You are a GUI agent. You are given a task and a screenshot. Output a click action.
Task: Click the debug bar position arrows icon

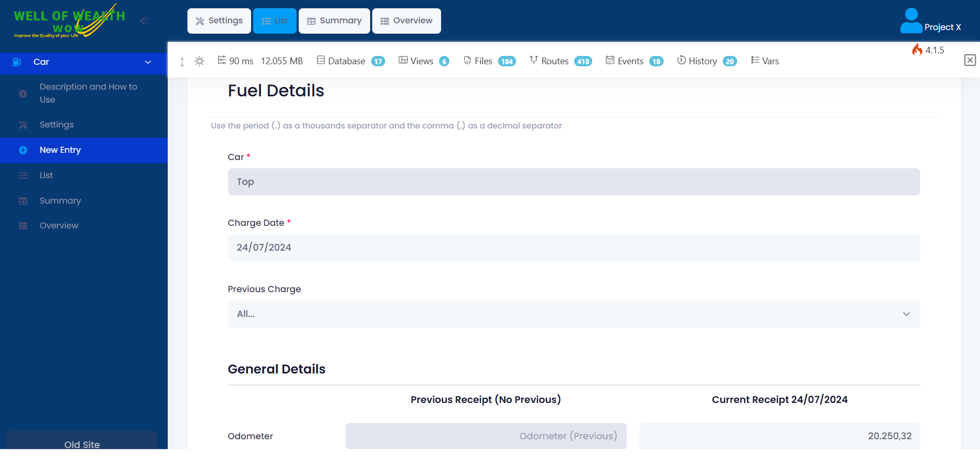[182, 62]
